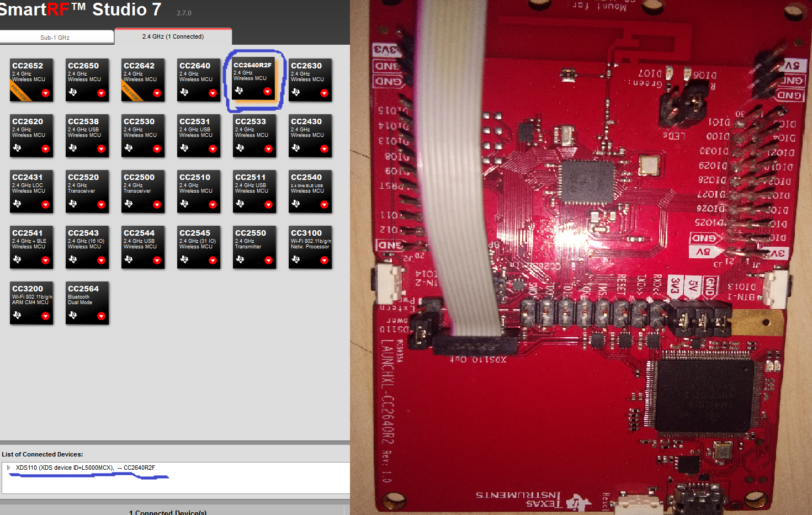Screen dimensions: 812x515
Task: Select the CC2544 USB device tile
Action: coord(143,247)
